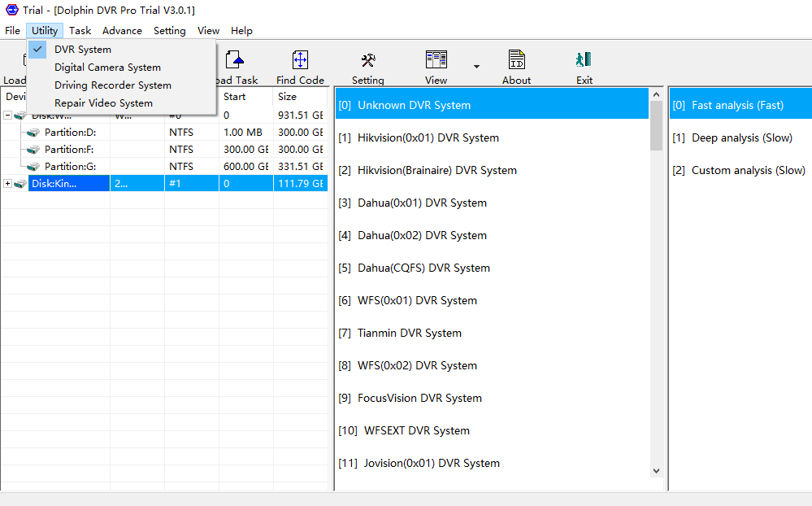Expand the Disk:Kin... tree node

[x=8, y=184]
